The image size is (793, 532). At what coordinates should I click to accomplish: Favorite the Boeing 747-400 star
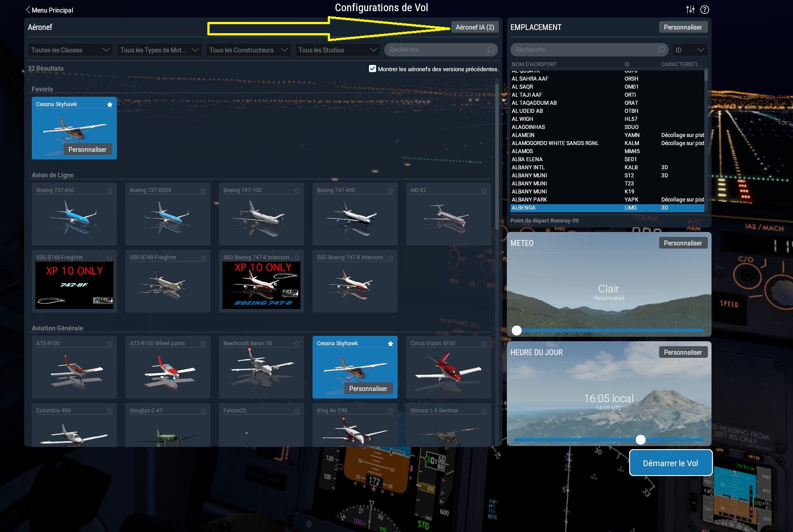tap(390, 190)
